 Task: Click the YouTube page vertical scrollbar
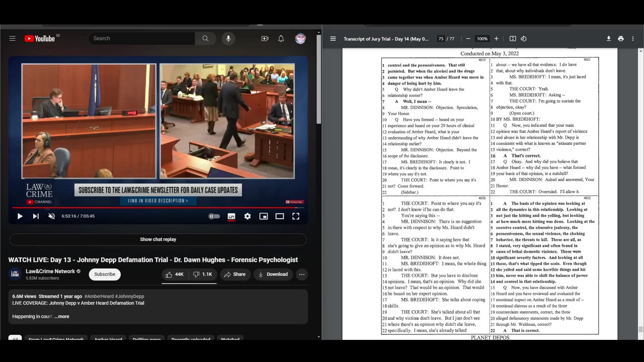318,80
